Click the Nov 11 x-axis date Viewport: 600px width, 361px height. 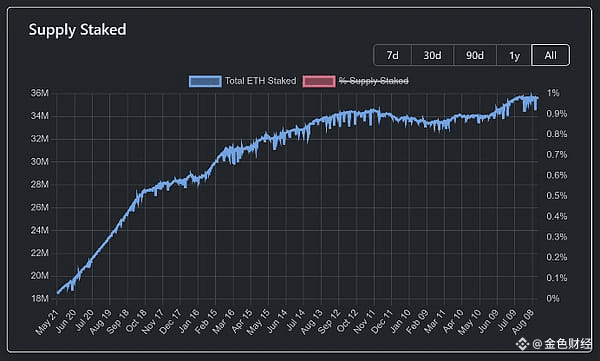365,322
